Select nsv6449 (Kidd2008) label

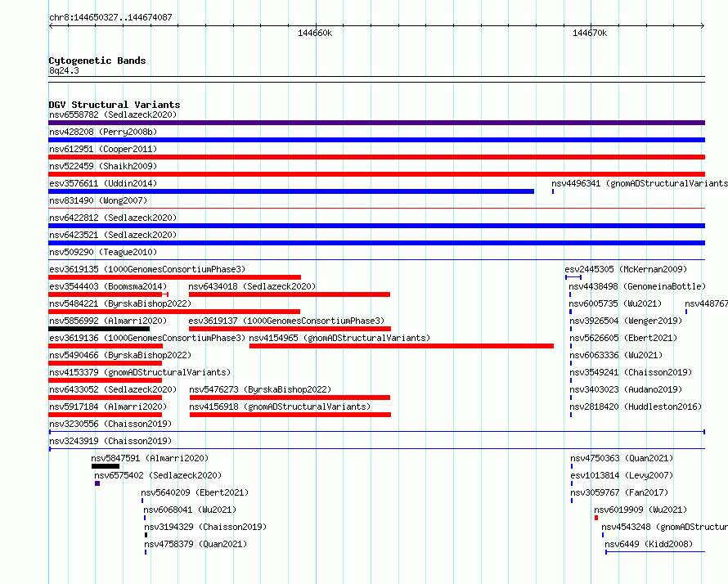(649, 544)
